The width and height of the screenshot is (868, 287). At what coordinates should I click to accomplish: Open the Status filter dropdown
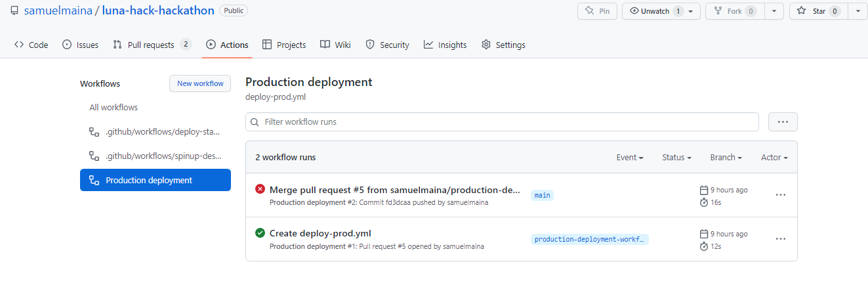tap(676, 158)
